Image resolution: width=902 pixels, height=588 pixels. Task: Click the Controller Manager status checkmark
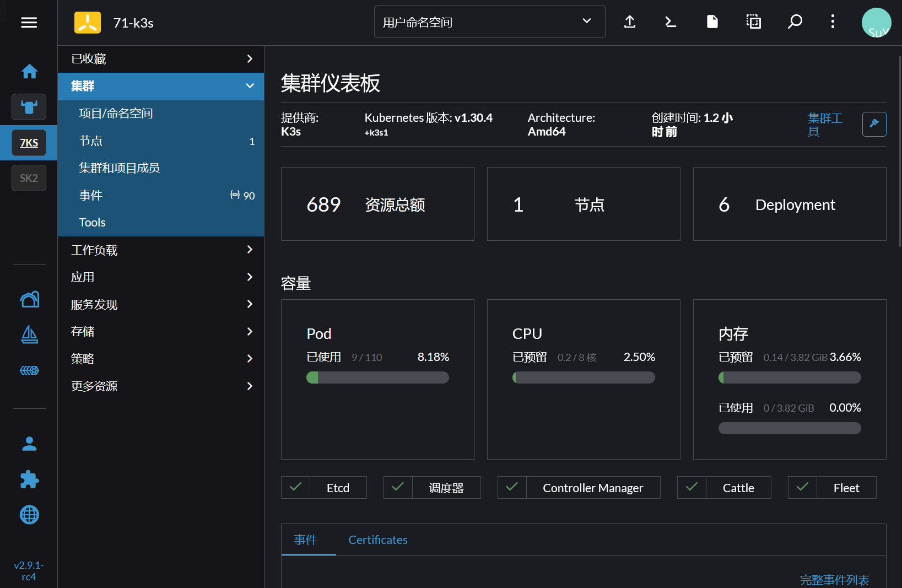click(x=512, y=487)
